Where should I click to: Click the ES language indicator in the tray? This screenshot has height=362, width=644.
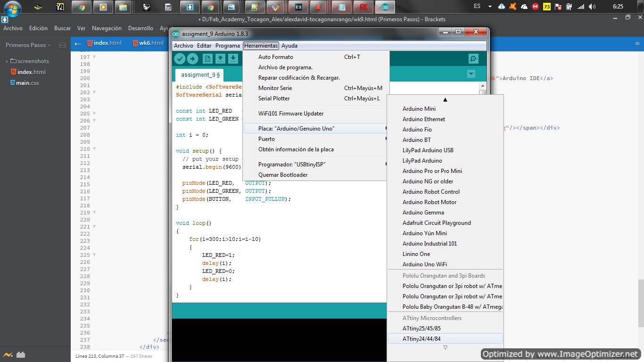(x=477, y=7)
